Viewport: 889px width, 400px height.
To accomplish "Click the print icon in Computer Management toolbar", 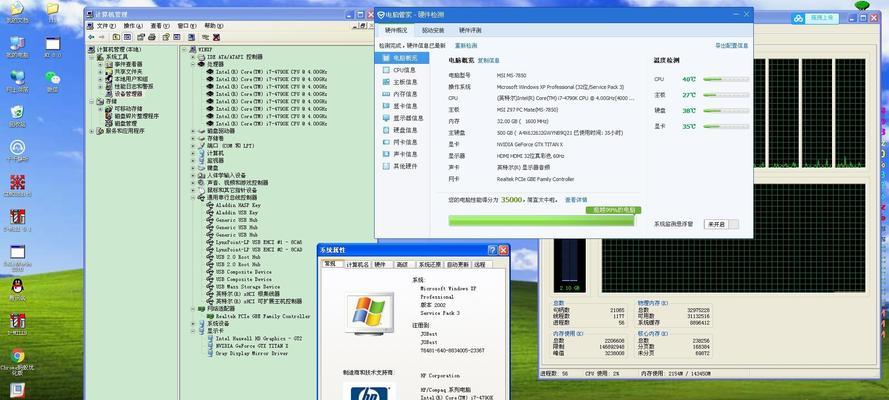I will coord(152,37).
